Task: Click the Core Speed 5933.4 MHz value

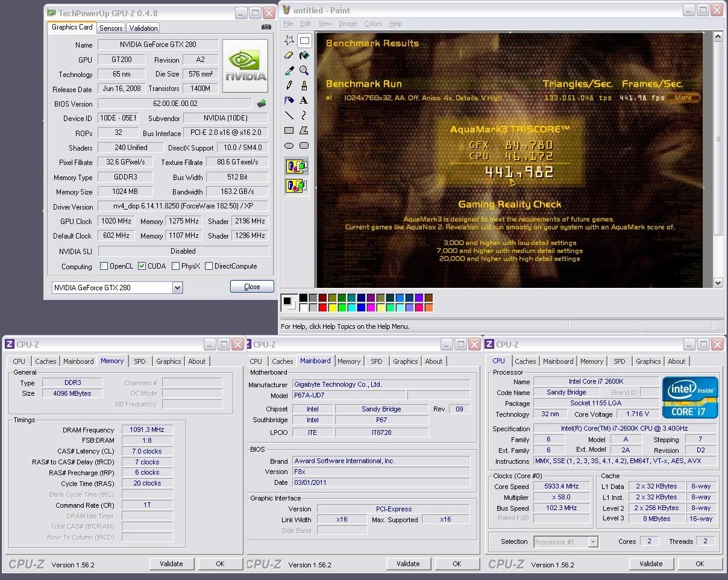Action: coord(562,487)
